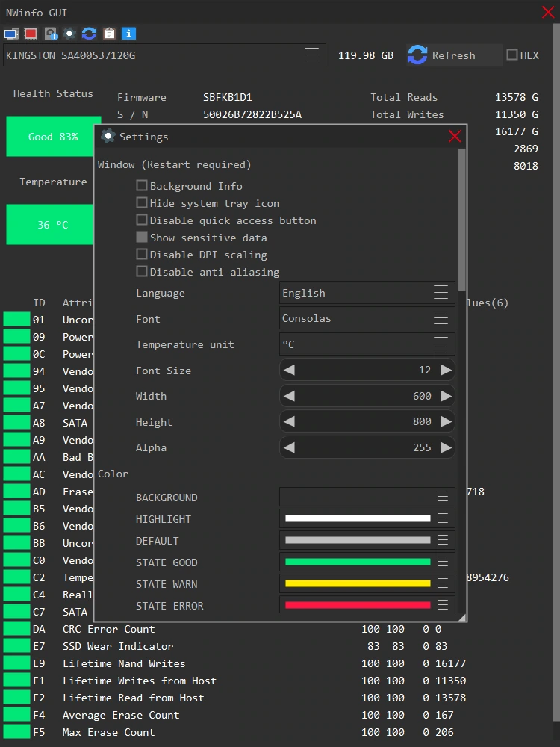This screenshot has width=560, height=747.
Task: Increase Font Size with right arrow
Action: (x=446, y=371)
